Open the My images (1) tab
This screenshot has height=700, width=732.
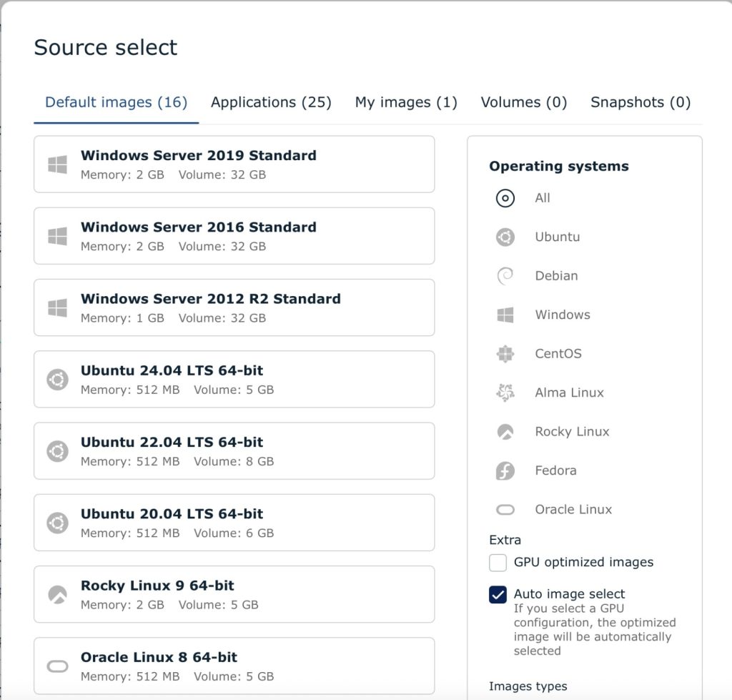click(406, 102)
